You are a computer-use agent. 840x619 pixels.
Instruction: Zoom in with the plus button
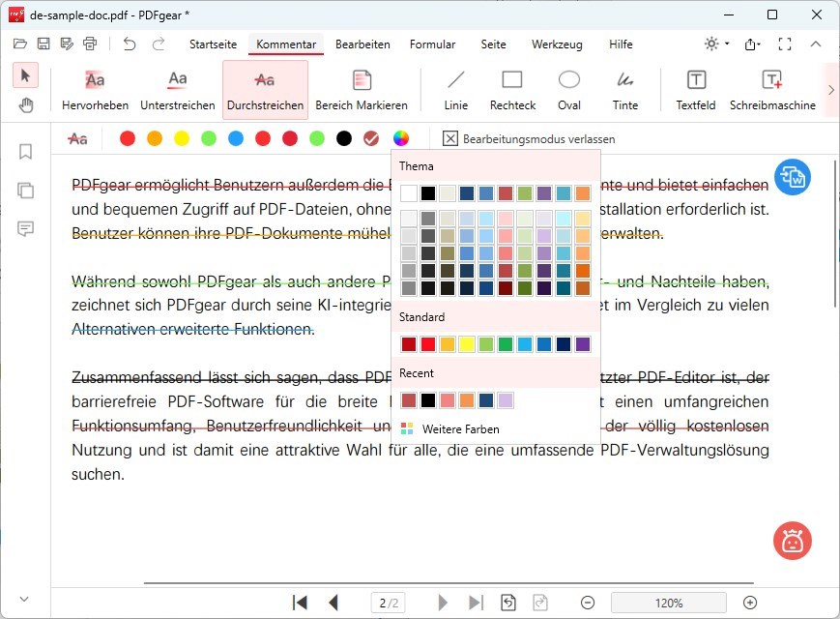tap(750, 603)
